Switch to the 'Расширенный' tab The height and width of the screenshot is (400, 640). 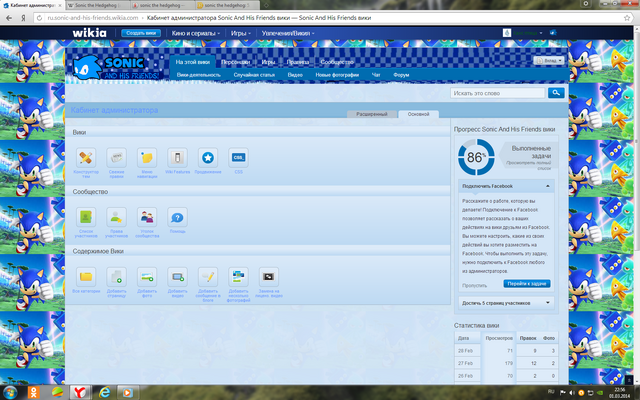pos(371,114)
